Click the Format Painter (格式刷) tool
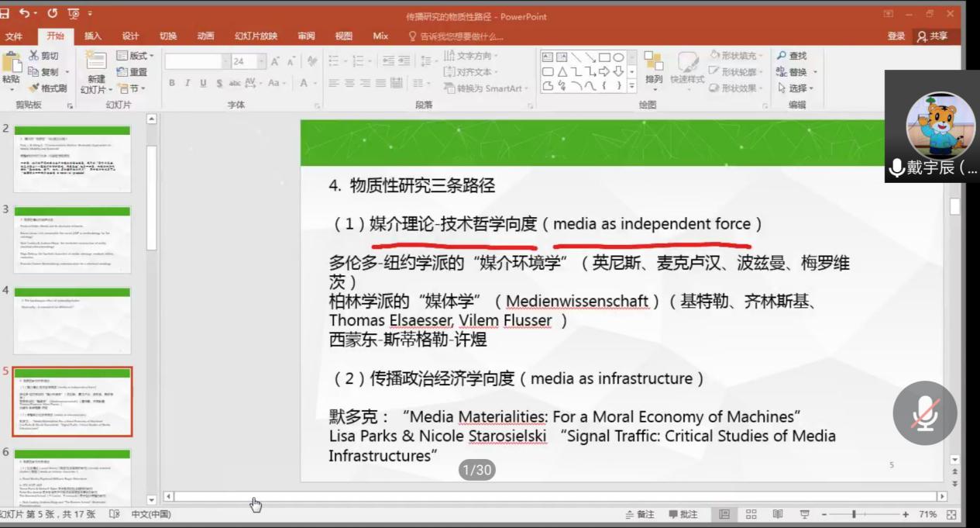The image size is (980, 528). (x=48, y=88)
